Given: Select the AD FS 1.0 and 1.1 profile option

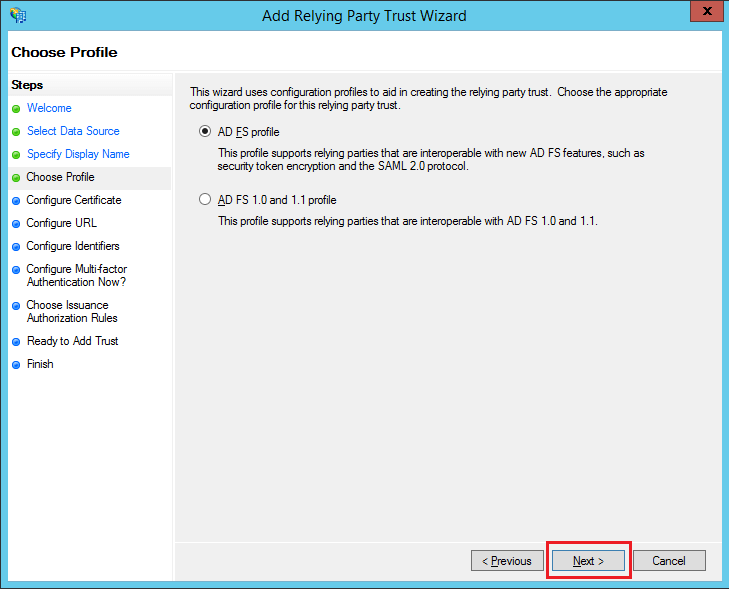Looking at the screenshot, I should click(x=205, y=199).
